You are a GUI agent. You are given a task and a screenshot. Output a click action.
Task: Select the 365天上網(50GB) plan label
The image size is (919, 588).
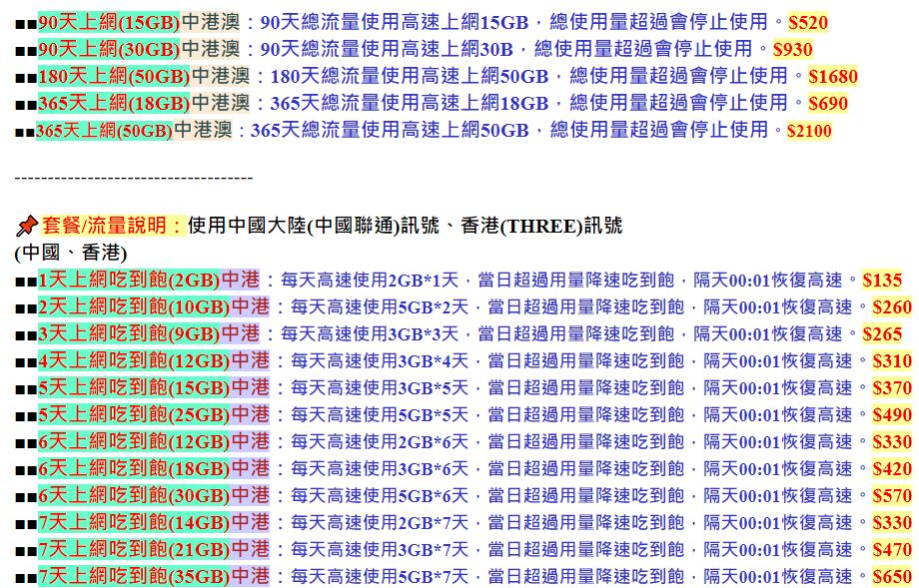click(x=105, y=130)
